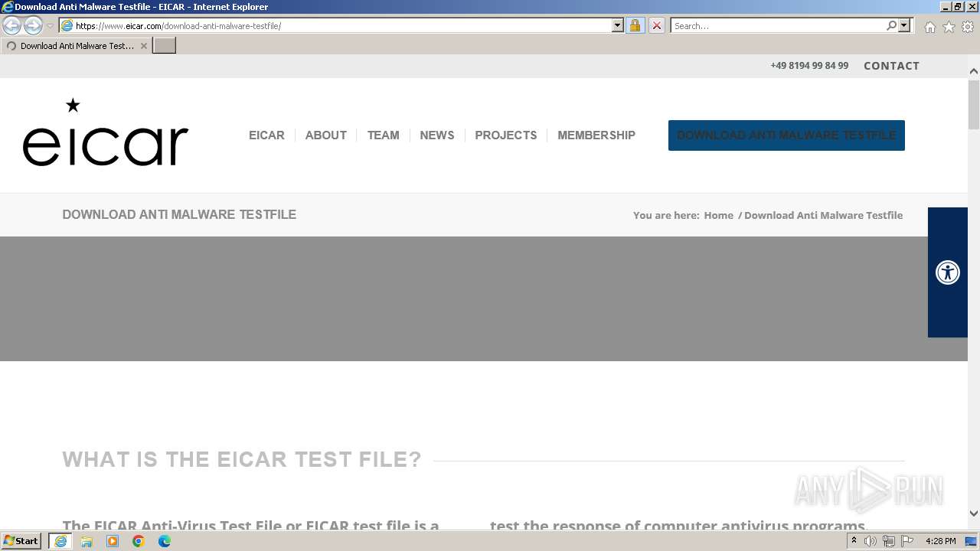This screenshot has width=980, height=551.
Task: Open the PROJECTS menu item
Action: point(506,135)
